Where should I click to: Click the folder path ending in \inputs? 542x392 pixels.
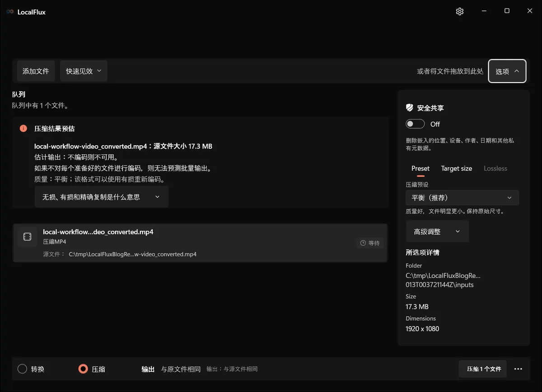(x=443, y=280)
